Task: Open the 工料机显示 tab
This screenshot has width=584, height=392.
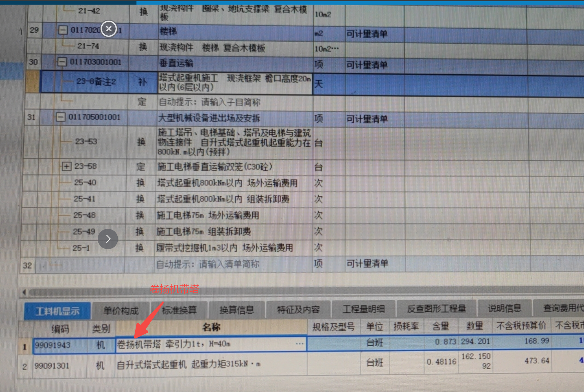Action: click(x=57, y=311)
